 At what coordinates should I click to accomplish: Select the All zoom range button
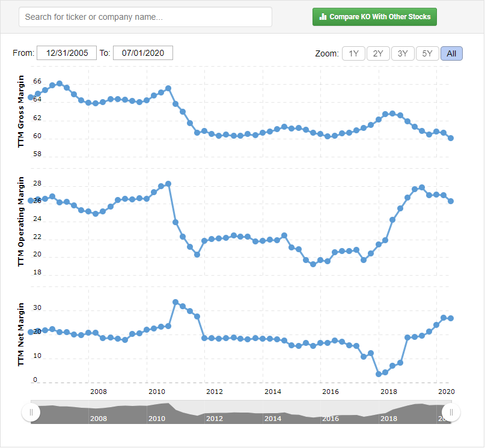tap(451, 53)
